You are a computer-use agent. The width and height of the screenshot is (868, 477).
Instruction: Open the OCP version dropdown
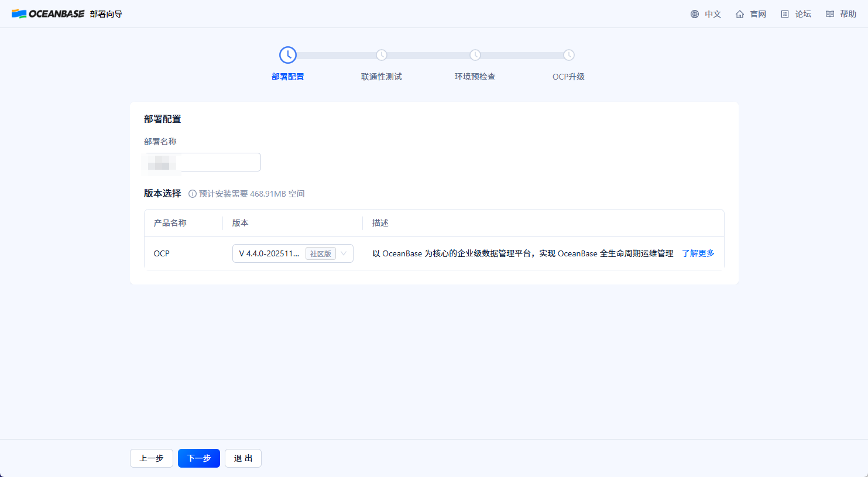click(x=269, y=253)
